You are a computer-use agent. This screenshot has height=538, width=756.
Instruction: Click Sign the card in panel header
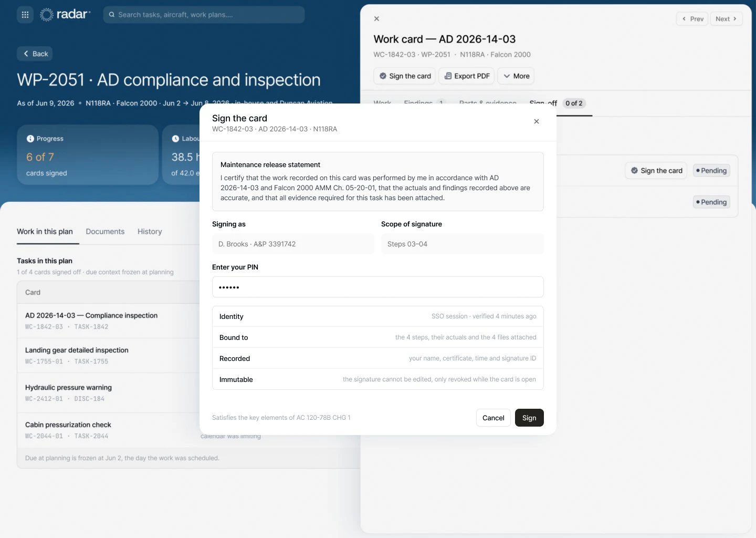(405, 76)
